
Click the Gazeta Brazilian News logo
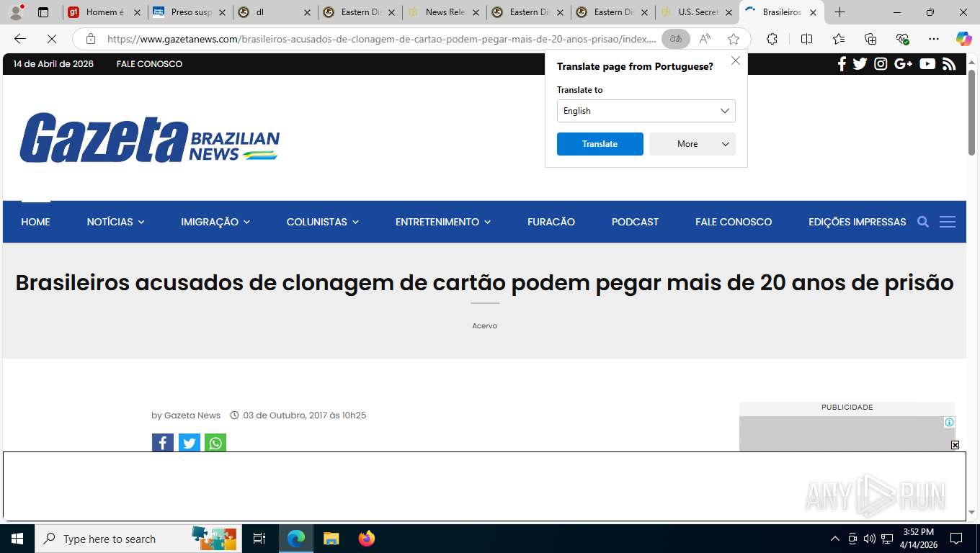(149, 138)
